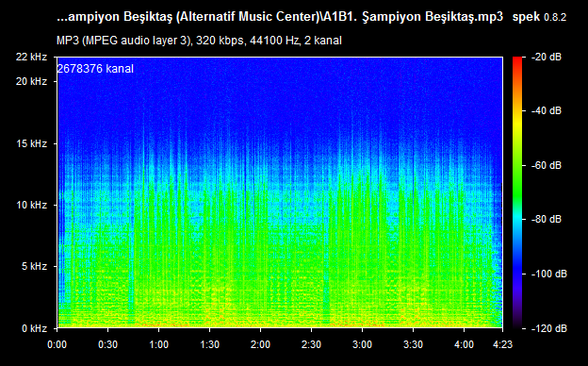
Task: Click the 2:30 time label
Action: click(311, 344)
